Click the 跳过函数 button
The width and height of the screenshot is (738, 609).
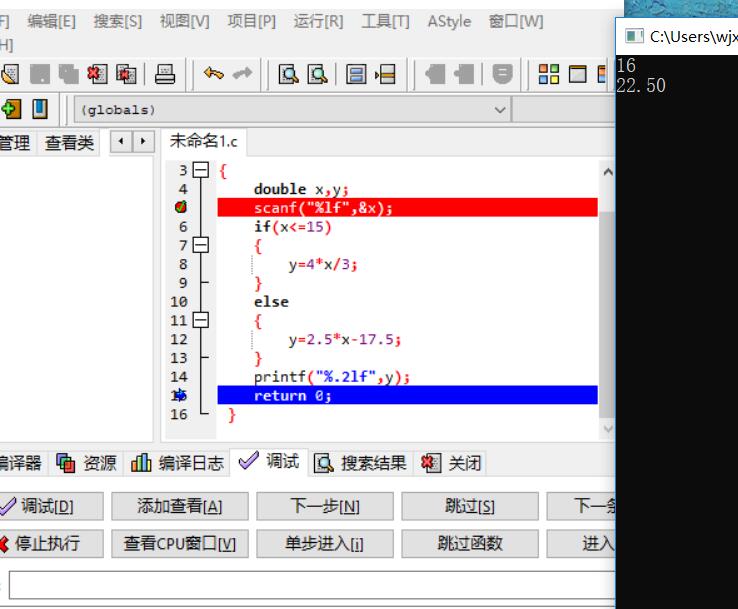click(x=470, y=544)
